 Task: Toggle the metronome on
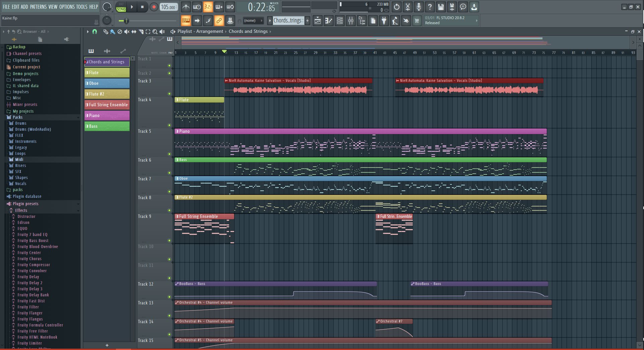pyautogui.click(x=186, y=7)
